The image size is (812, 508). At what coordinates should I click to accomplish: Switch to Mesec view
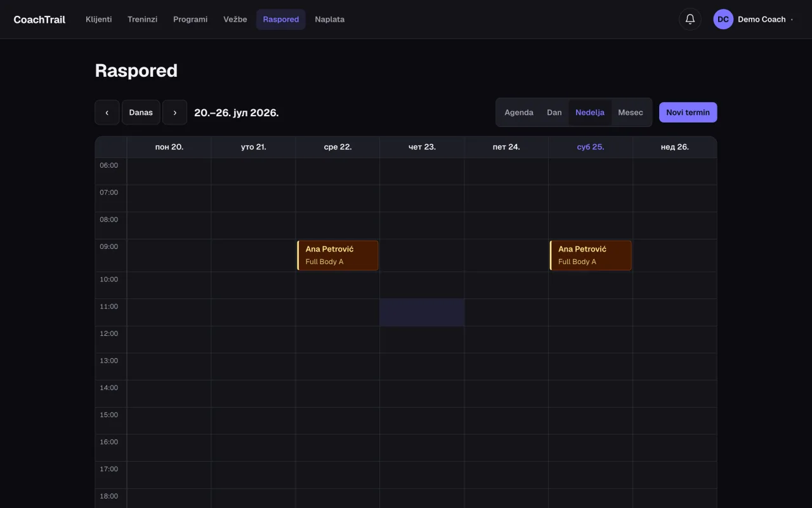coord(631,112)
